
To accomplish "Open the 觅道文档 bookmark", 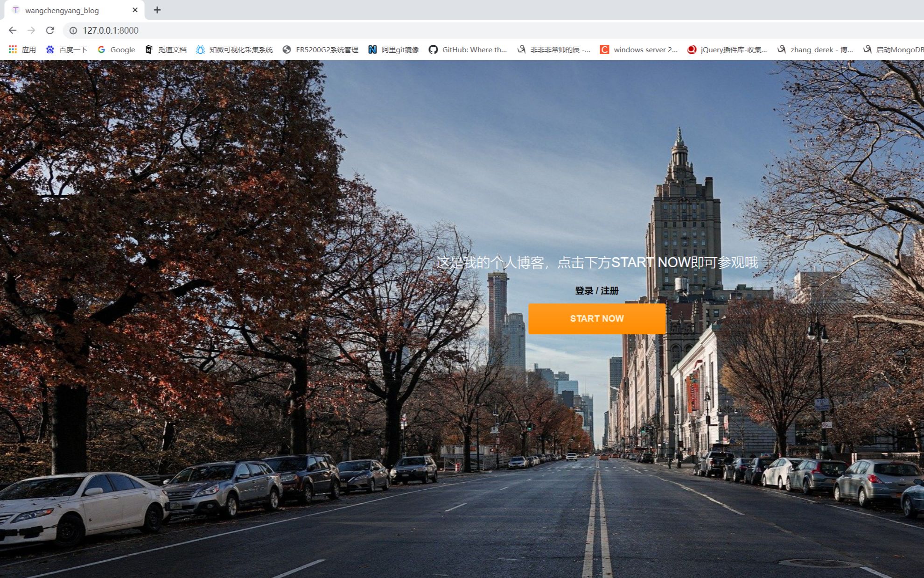I will point(166,49).
